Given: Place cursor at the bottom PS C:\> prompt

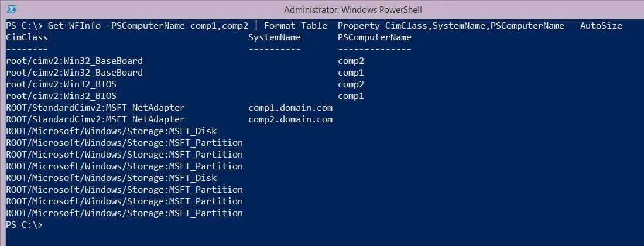Looking at the screenshot, I should click(x=24, y=225).
